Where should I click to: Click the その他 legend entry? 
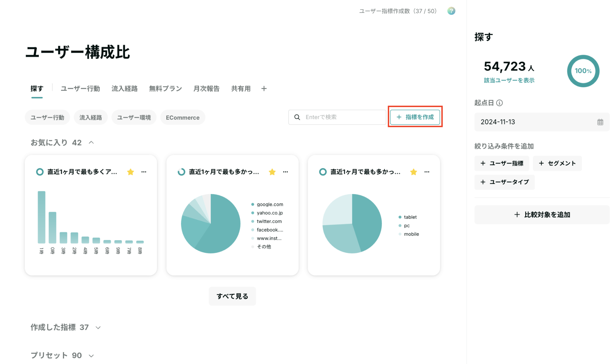[x=261, y=247]
